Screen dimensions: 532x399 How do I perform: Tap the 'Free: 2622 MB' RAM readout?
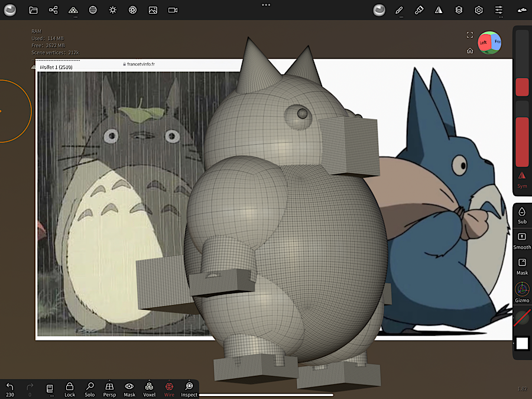(48, 46)
